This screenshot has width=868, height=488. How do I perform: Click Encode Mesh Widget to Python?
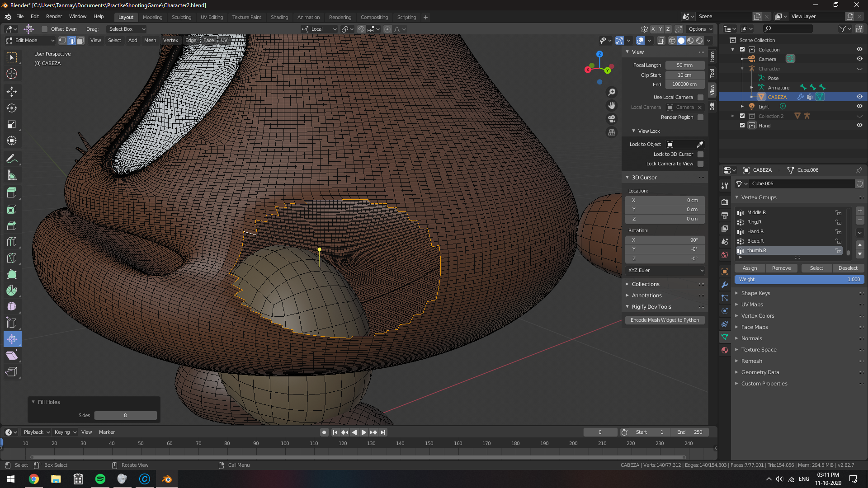tap(665, 320)
